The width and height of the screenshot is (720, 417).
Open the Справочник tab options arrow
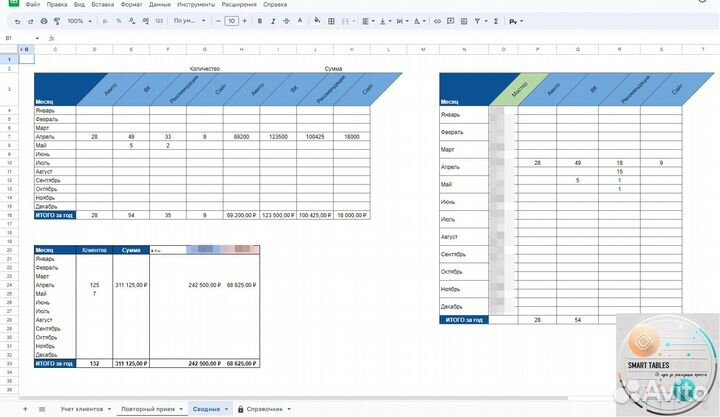coord(289,409)
